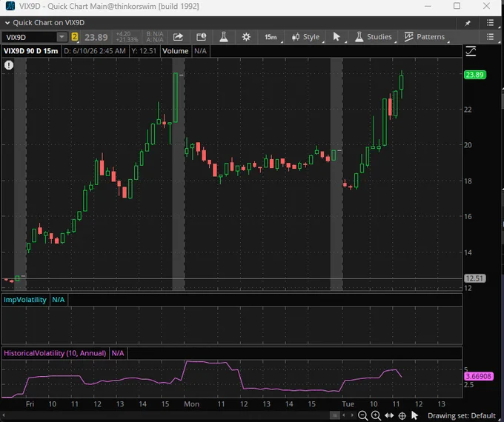504x422 pixels.
Task: Click the B: N/A A: N/A bid-ask readout
Action: point(155,37)
